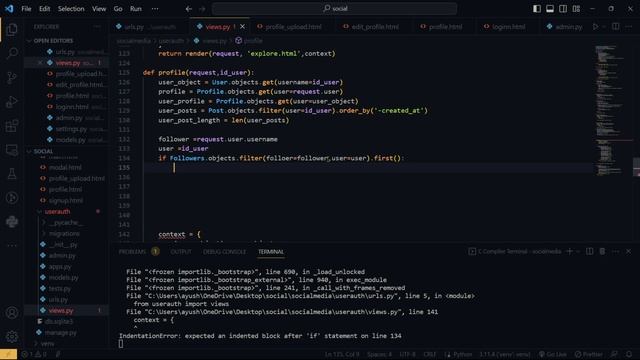Go forward with the navigation arrow

(x=202, y=9)
